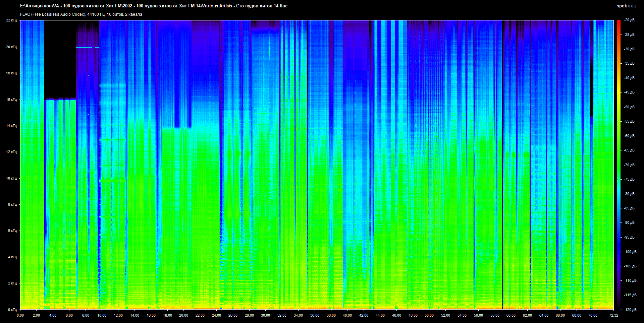Click the 0 кГц frequency axis label
This screenshot has height=323, width=644.
tap(12, 310)
